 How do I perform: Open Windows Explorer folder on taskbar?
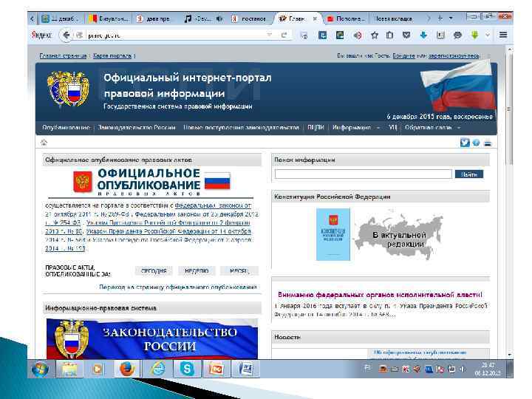click(69, 369)
